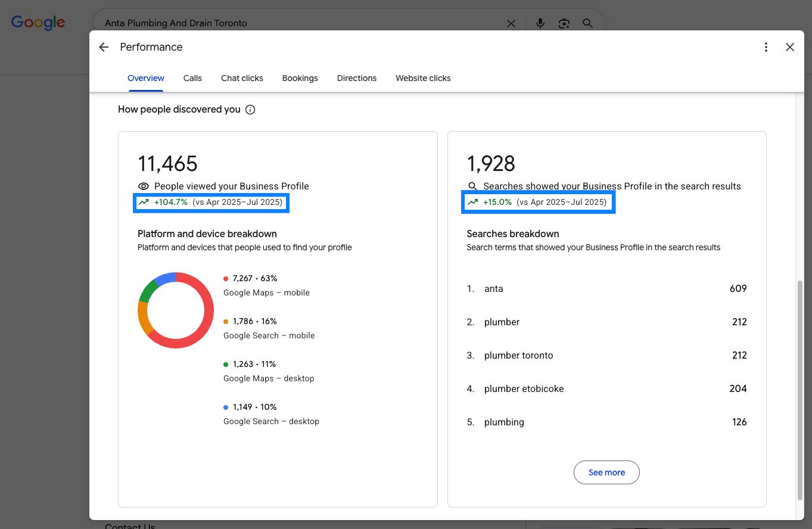Click the 'plumbing' search term
Screen dimensions: 812x529
click(504, 422)
